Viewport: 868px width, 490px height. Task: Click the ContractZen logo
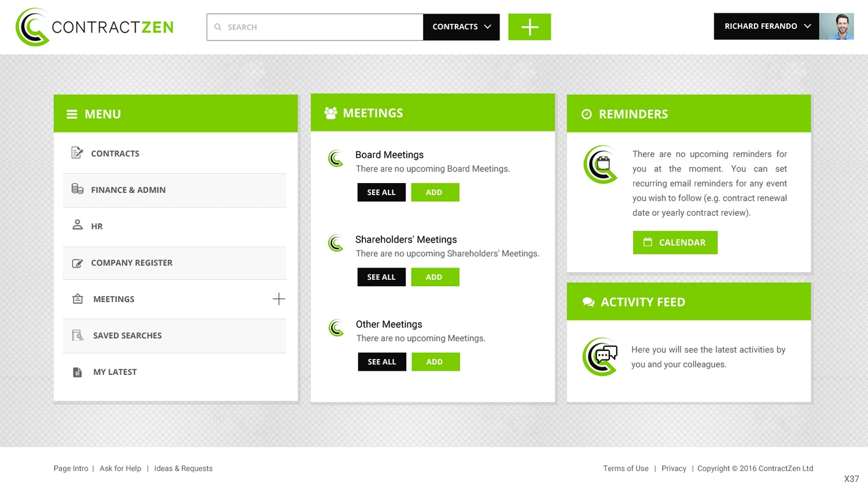point(94,27)
